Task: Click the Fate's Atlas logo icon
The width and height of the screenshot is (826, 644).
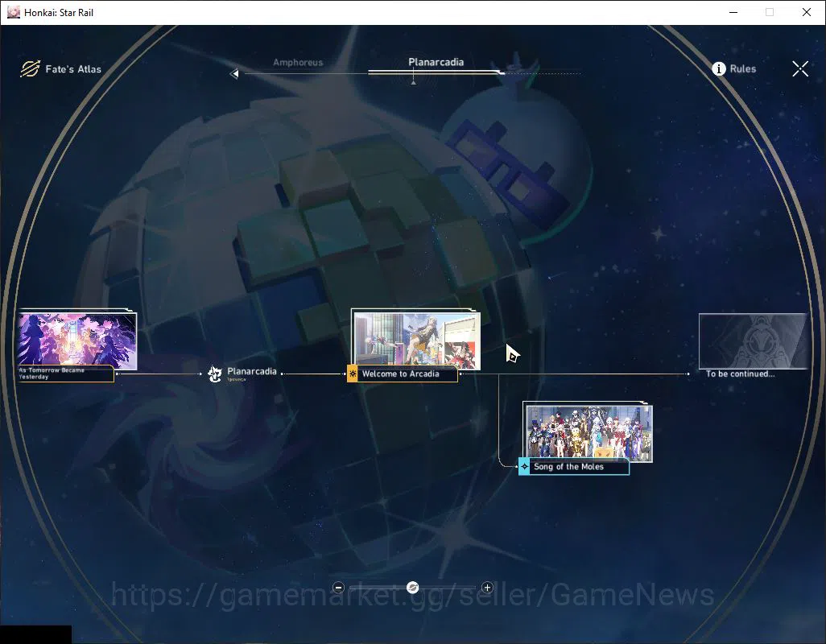Action: tap(30, 68)
